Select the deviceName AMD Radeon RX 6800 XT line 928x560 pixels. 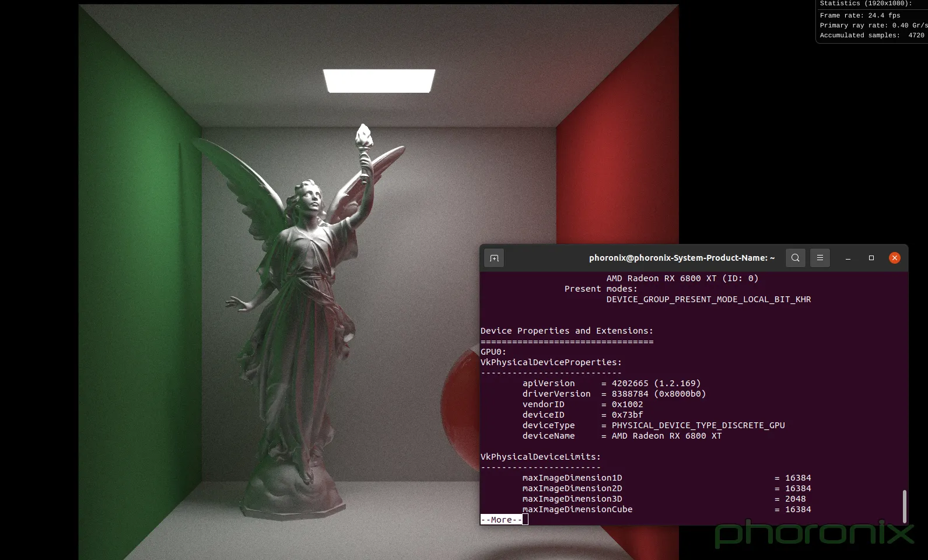(x=622, y=436)
